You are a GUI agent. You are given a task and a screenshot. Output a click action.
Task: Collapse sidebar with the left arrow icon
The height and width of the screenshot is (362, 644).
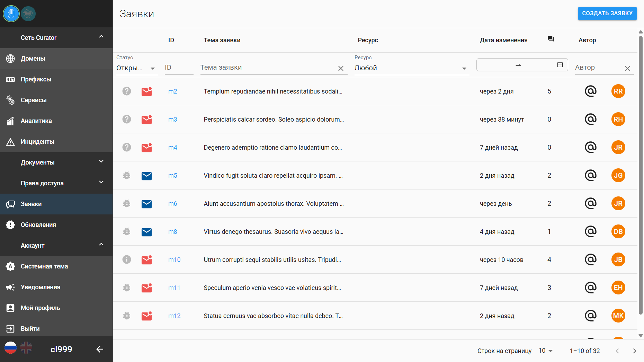(x=100, y=349)
